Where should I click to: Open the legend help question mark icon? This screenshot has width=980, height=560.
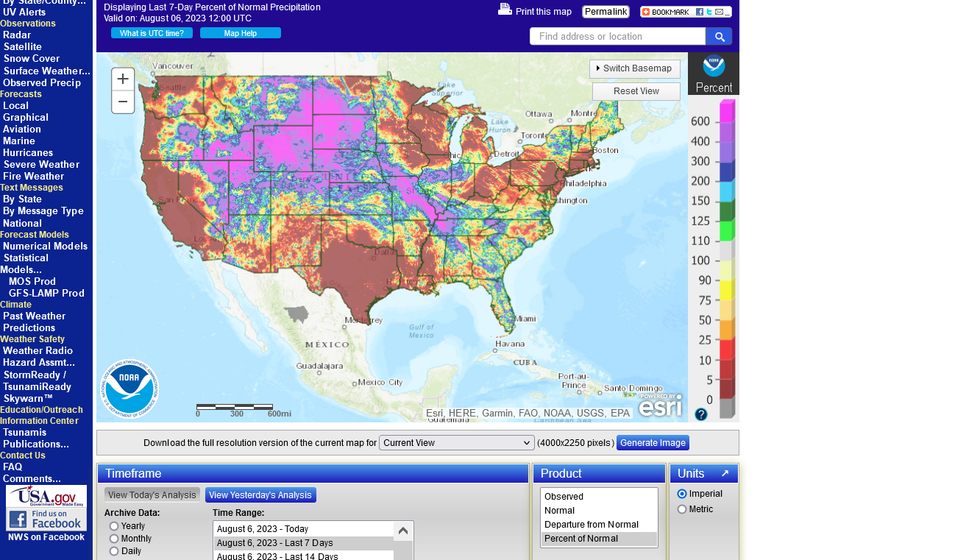701,414
